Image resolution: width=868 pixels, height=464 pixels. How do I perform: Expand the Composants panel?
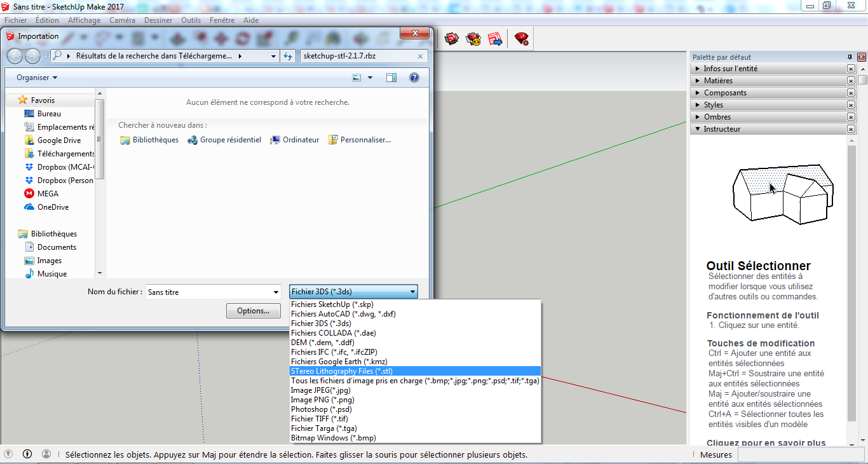coord(698,93)
